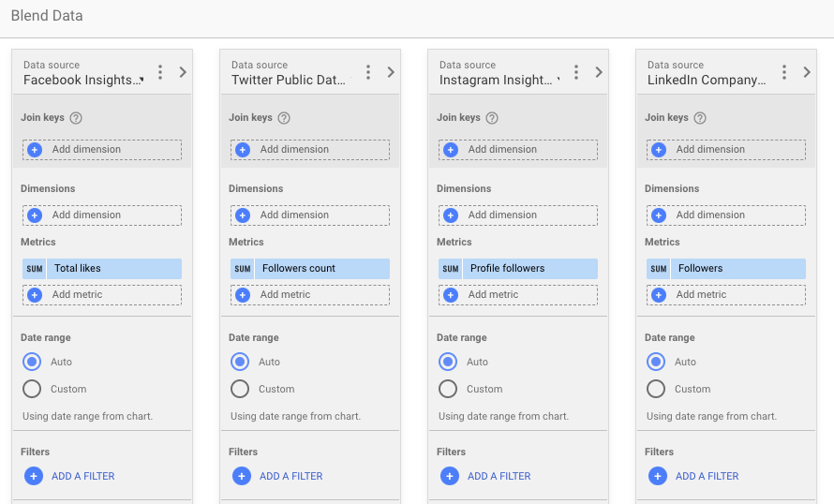Click filter plus circle icon for Twitter Public Data
Viewport: 834px width, 504px height.
[242, 476]
